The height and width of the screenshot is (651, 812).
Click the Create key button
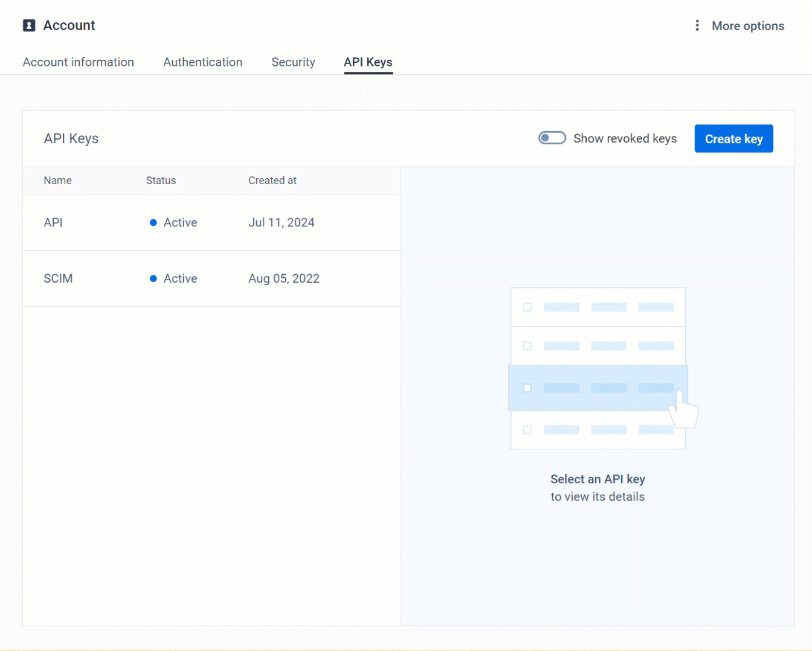pyautogui.click(x=733, y=138)
